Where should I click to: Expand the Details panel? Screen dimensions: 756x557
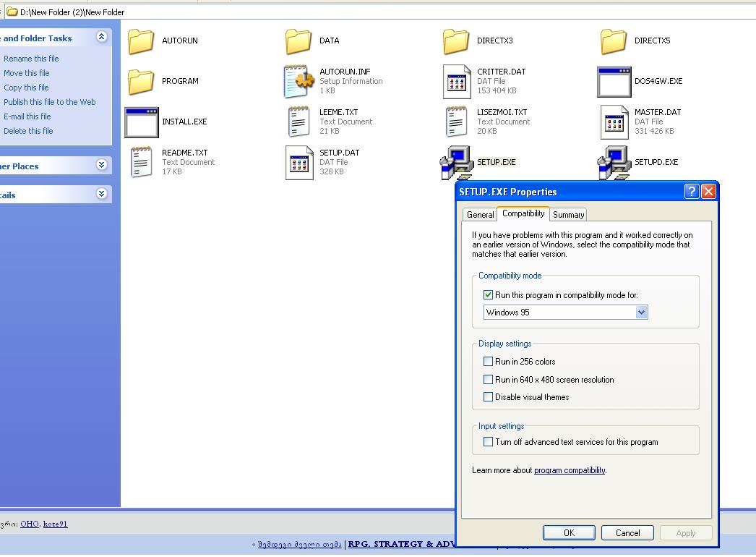pos(101,194)
